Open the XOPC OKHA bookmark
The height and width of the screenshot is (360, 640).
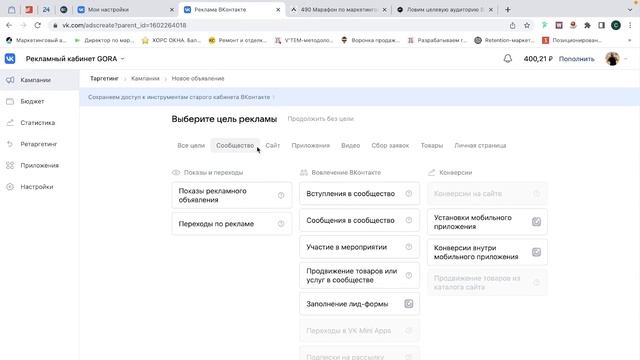pos(171,40)
